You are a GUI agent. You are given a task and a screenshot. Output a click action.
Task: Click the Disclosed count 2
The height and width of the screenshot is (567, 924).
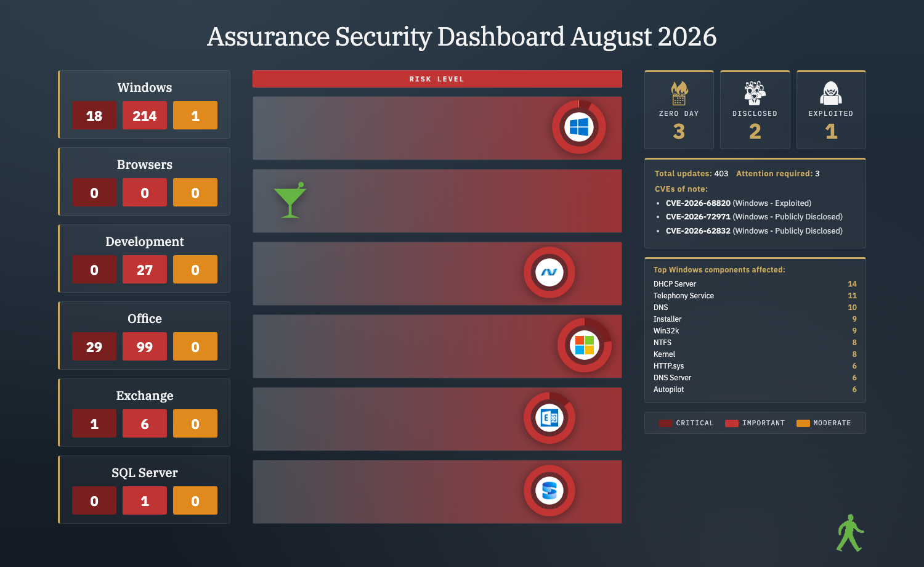pyautogui.click(x=755, y=131)
